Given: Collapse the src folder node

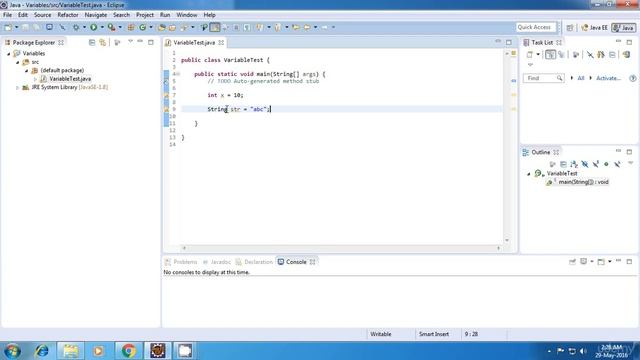Looking at the screenshot, I should [x=18, y=62].
